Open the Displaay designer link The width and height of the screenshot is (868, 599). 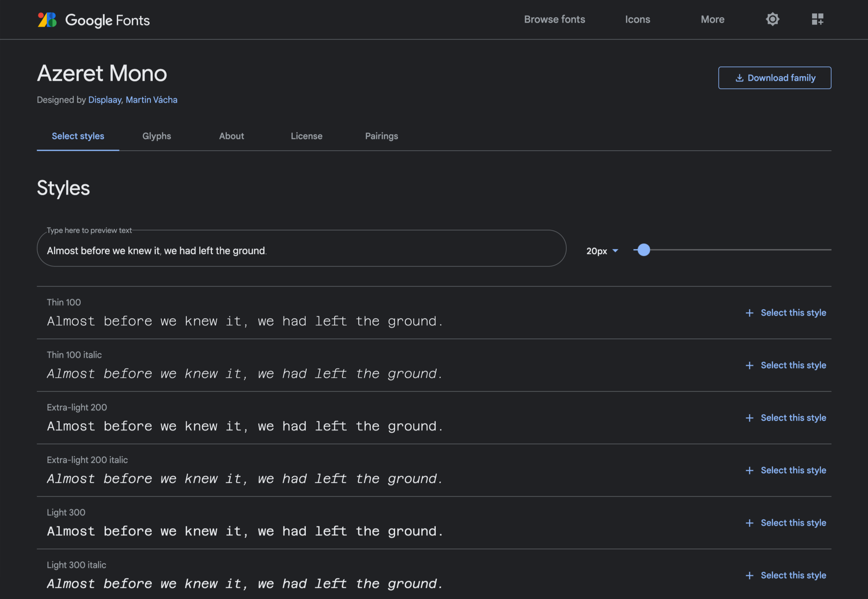105,100
